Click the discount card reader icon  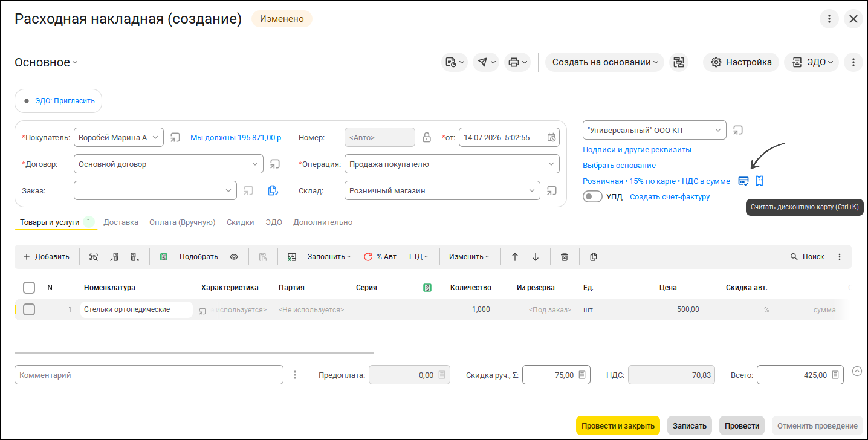pyautogui.click(x=743, y=181)
